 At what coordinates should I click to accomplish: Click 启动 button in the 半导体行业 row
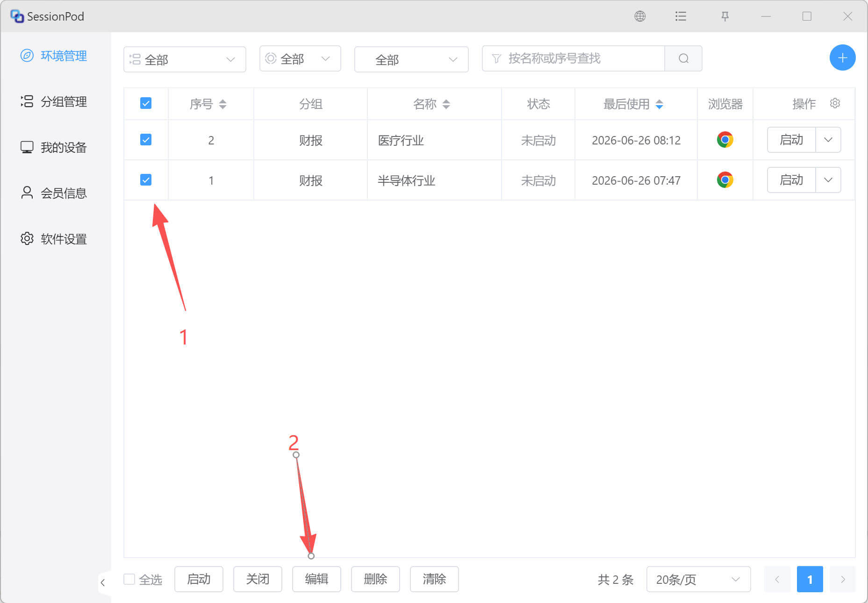pos(791,180)
